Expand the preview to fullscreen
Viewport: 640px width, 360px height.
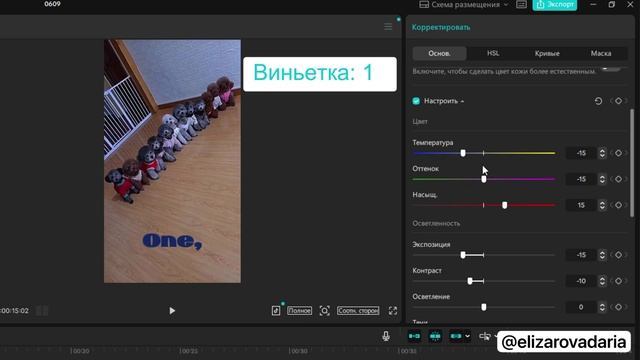pos(393,311)
